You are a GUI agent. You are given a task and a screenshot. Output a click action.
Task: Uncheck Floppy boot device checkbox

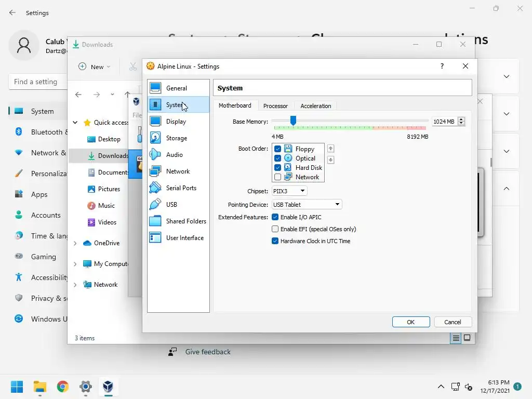(x=277, y=149)
